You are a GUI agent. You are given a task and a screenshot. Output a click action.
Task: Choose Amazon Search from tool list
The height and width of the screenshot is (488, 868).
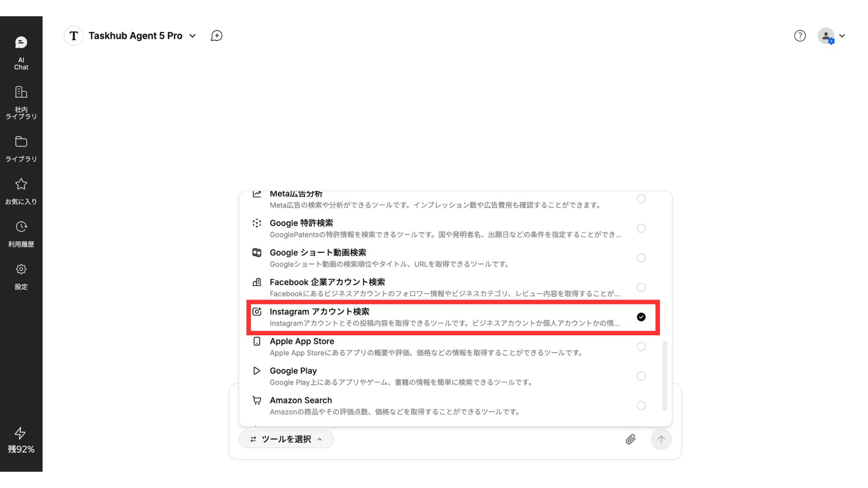301,401
